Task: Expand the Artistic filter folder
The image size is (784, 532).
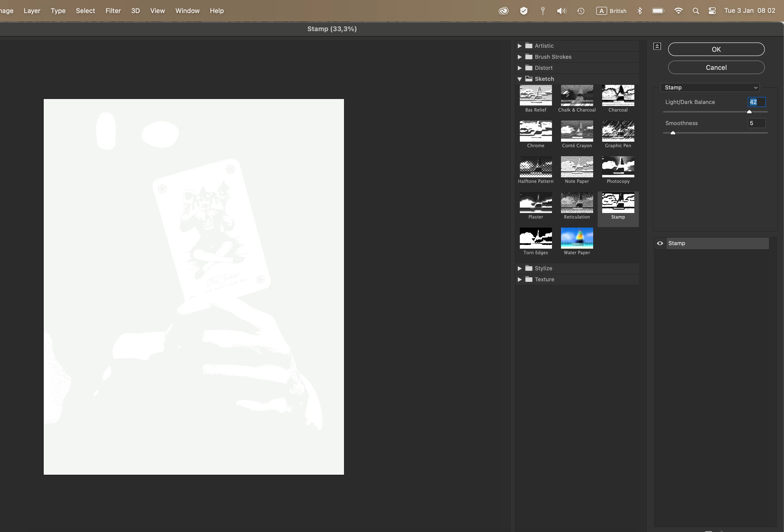Action: [x=520, y=46]
